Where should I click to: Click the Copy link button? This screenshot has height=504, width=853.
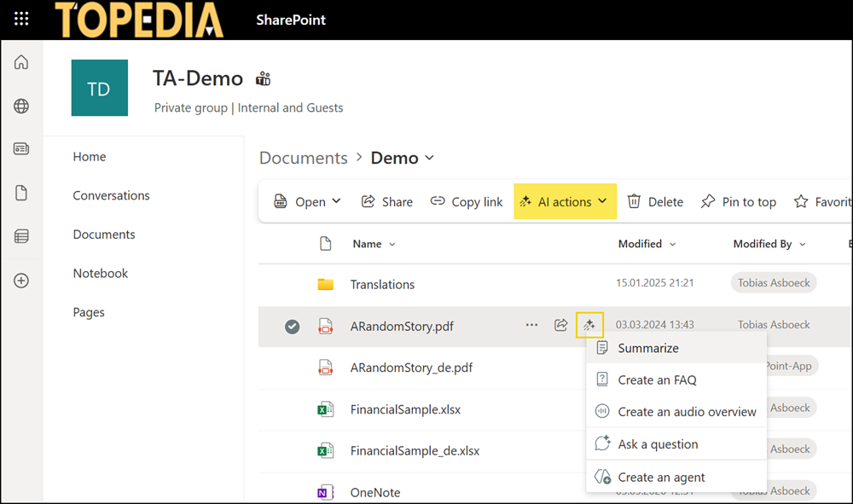point(467,202)
